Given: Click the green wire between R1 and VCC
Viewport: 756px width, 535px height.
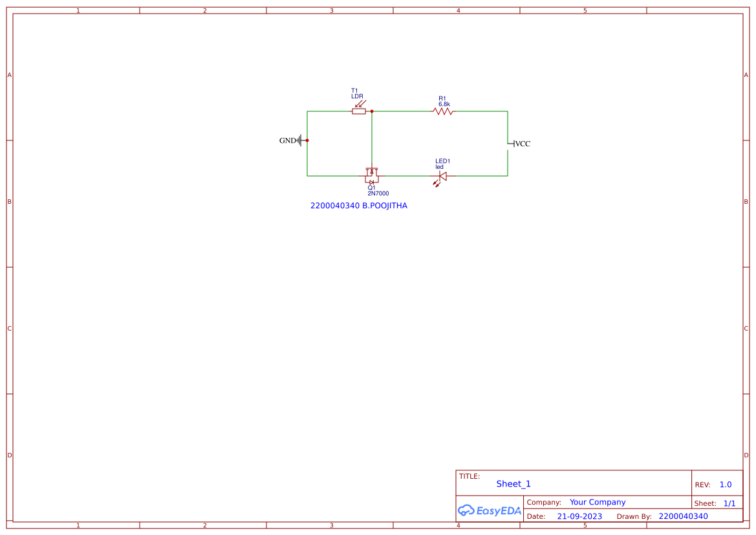Looking at the screenshot, I should click(x=479, y=111).
